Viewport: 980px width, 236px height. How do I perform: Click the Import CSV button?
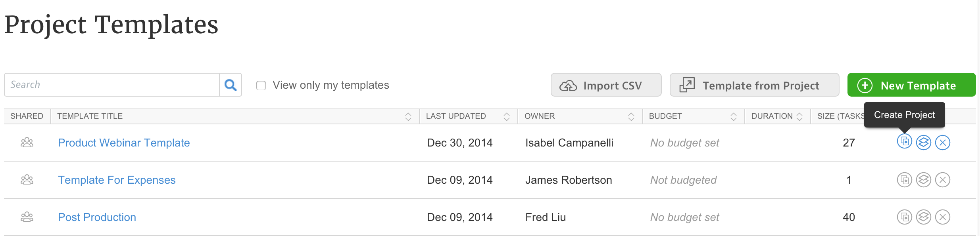606,85
